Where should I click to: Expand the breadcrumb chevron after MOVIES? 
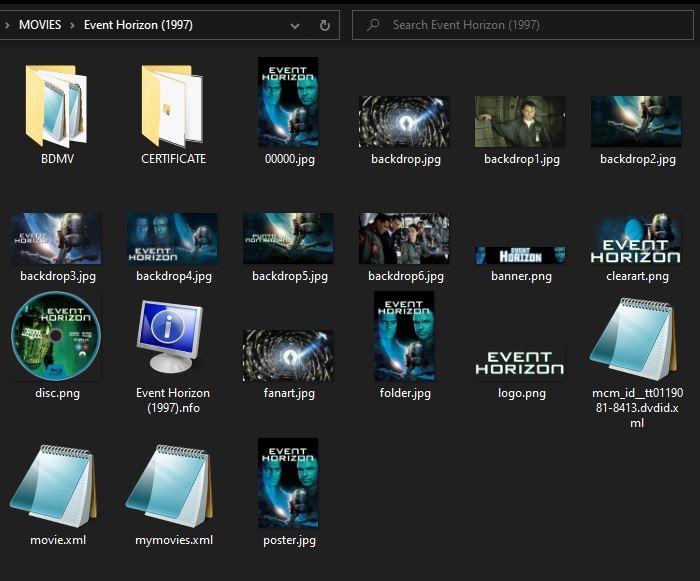point(73,25)
